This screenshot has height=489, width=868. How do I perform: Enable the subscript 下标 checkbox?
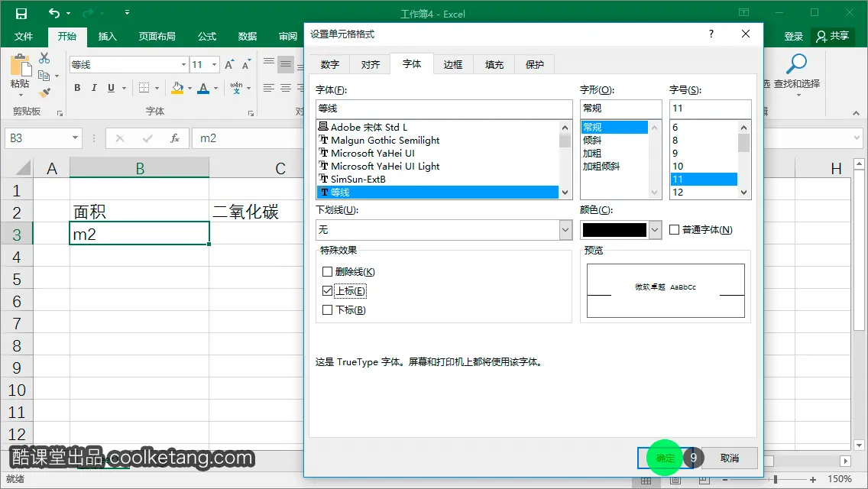coord(327,309)
